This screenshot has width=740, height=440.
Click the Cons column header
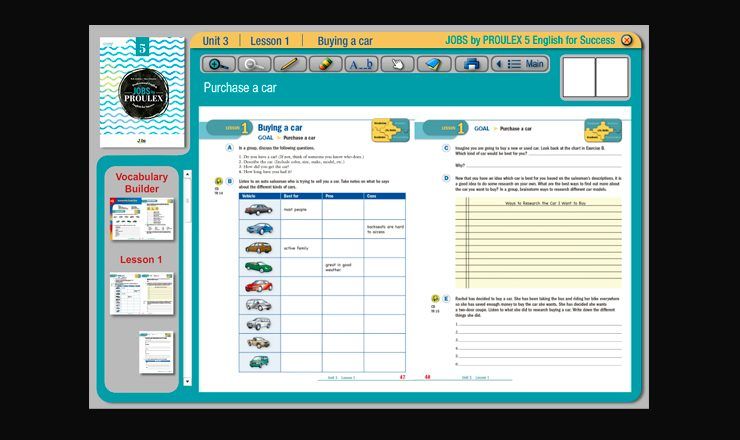pyautogui.click(x=385, y=196)
